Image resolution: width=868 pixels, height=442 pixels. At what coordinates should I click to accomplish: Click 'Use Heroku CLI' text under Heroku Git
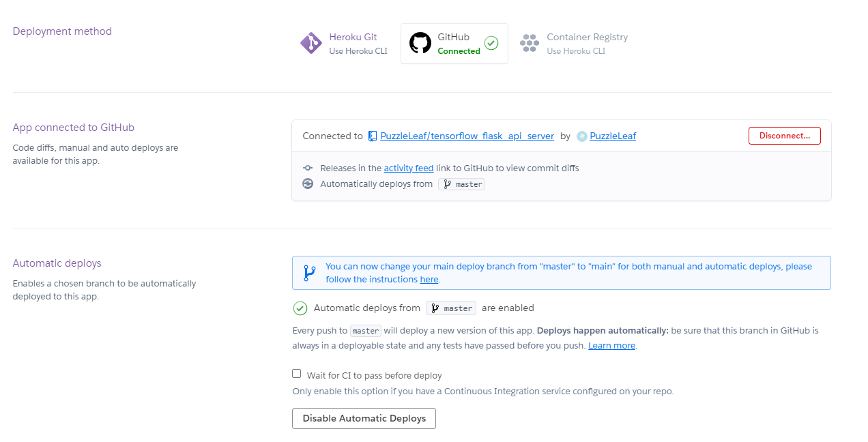coord(358,51)
